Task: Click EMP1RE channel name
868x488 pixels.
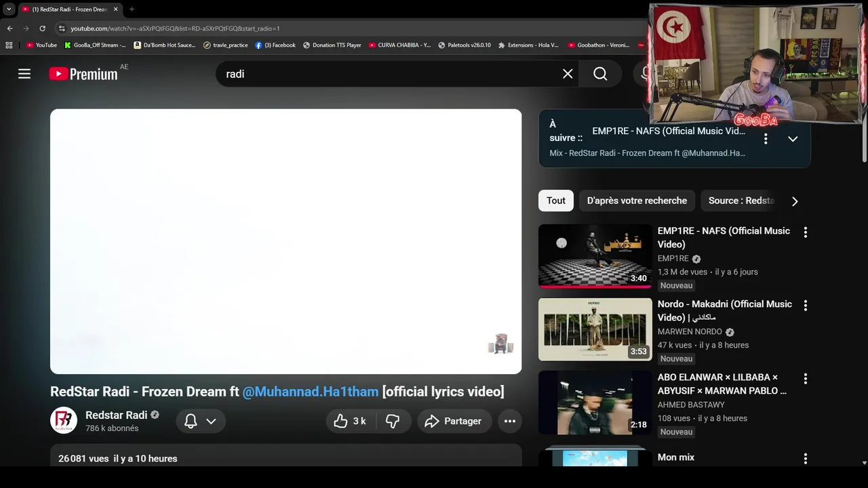Action: click(x=673, y=258)
